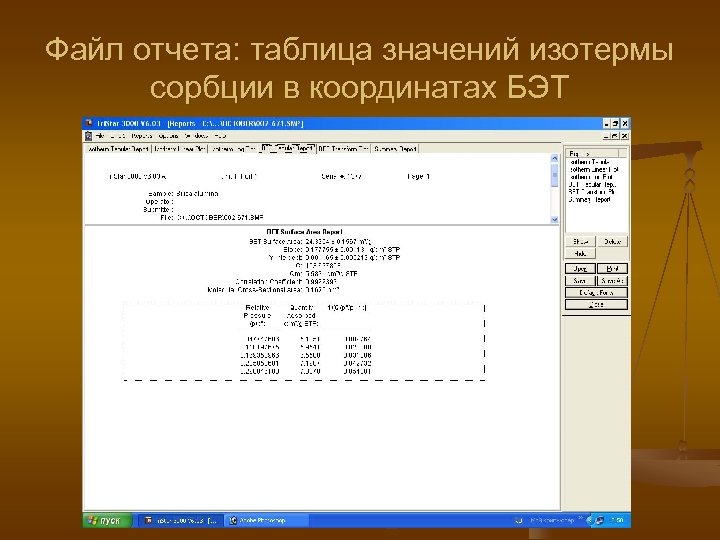
Task: Select BET Tabular Report in the reports list
Action: click(592, 184)
